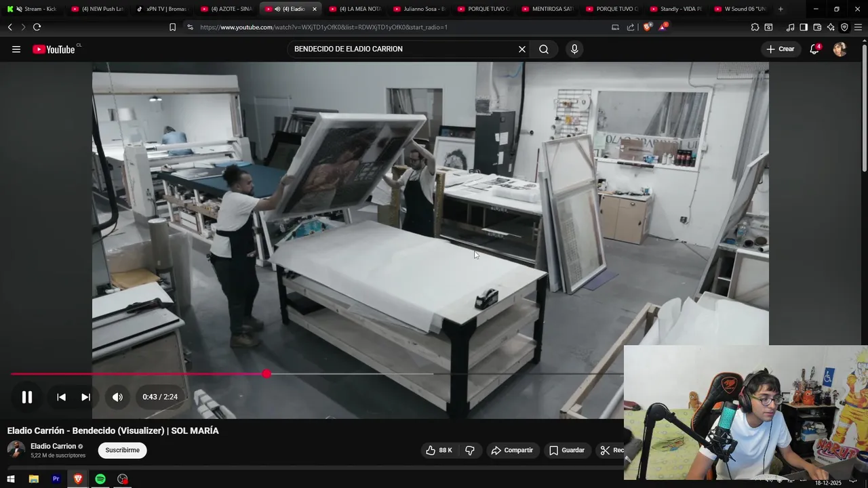Open Brave Rewards triangle icon
This screenshot has width=868, height=488.
663,27
